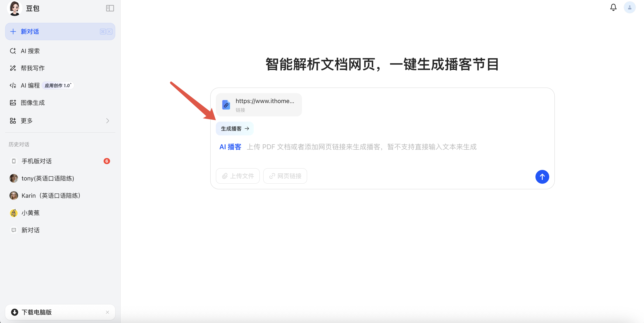Click tony's avatar thumbnail
The image size is (644, 323).
tap(14, 178)
